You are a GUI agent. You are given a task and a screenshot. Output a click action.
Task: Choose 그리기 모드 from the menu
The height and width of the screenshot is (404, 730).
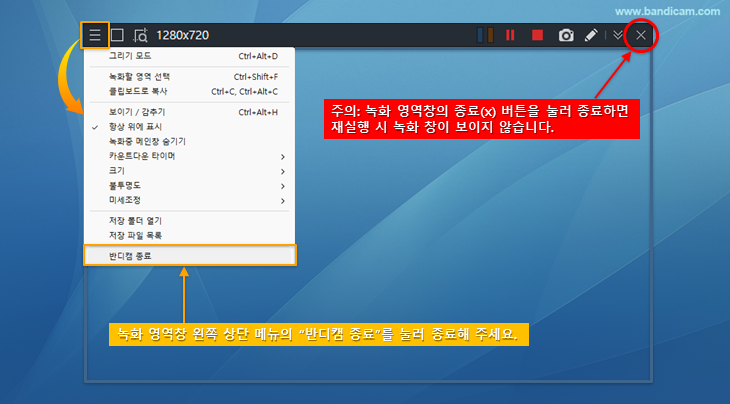(x=189, y=56)
